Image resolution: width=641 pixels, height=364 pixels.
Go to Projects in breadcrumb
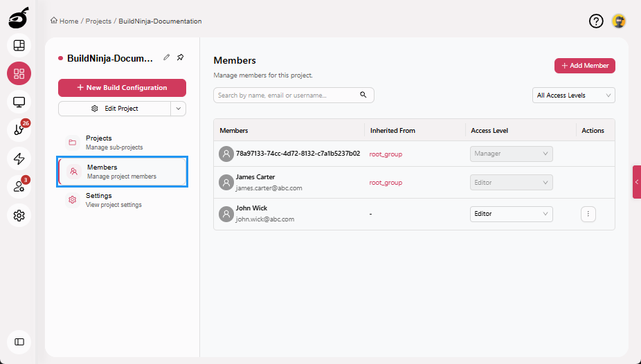click(98, 21)
